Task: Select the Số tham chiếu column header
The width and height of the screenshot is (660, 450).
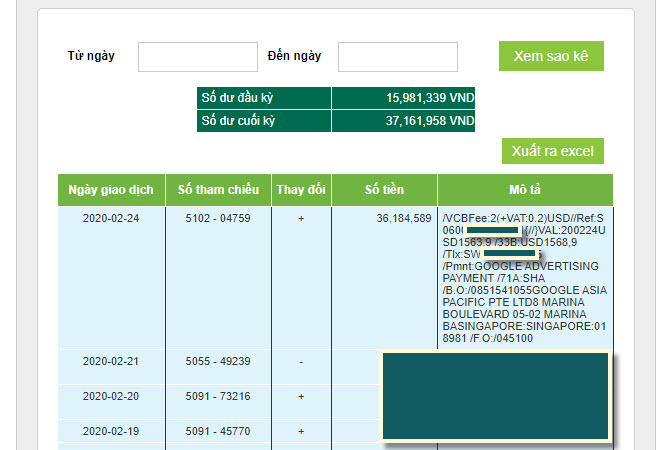Action: pyautogui.click(x=218, y=190)
